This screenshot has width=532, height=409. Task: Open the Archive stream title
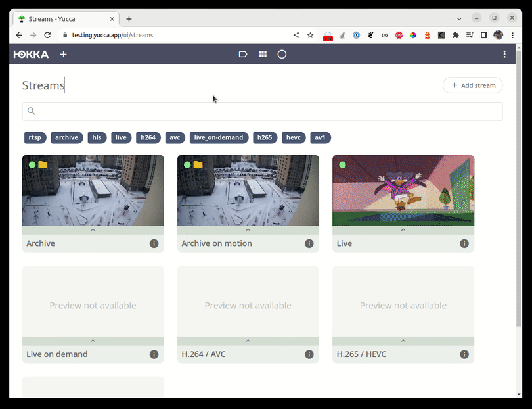coord(41,243)
